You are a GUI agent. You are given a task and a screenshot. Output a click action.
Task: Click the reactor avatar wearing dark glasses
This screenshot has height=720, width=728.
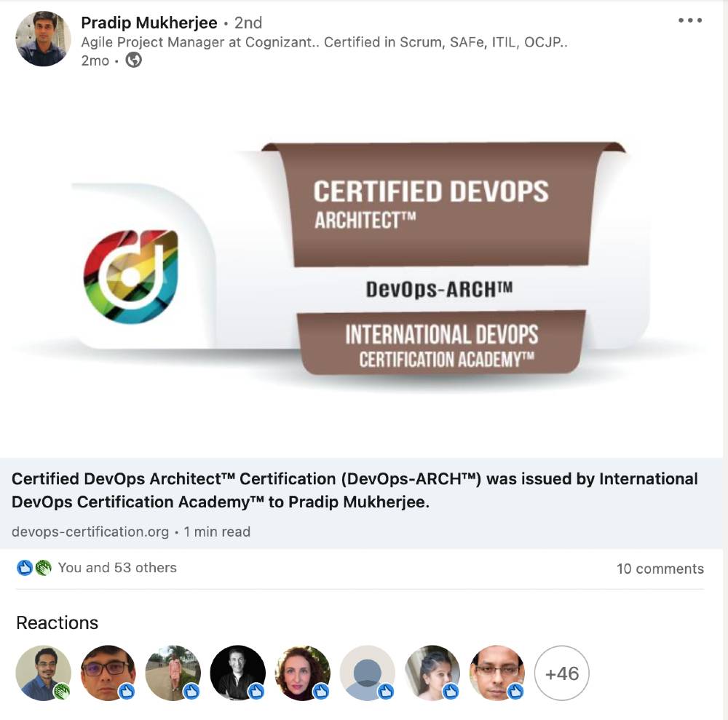click(108, 673)
